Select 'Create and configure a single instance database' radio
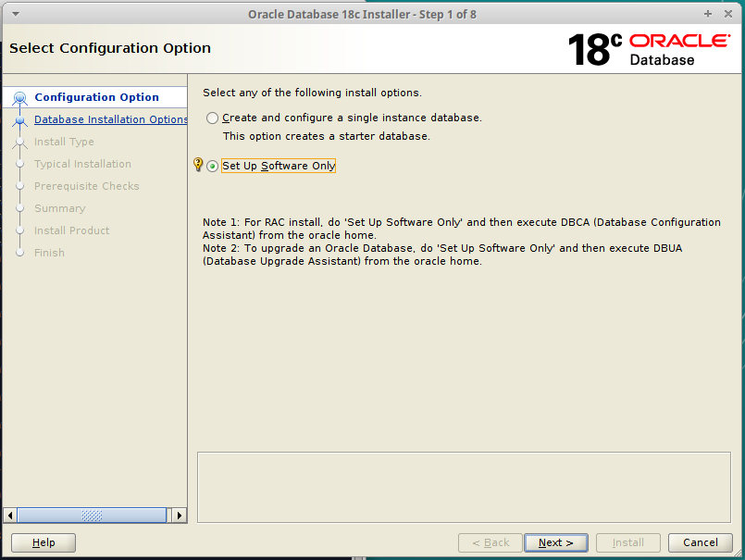Viewport: 745px width, 560px height. [x=212, y=118]
